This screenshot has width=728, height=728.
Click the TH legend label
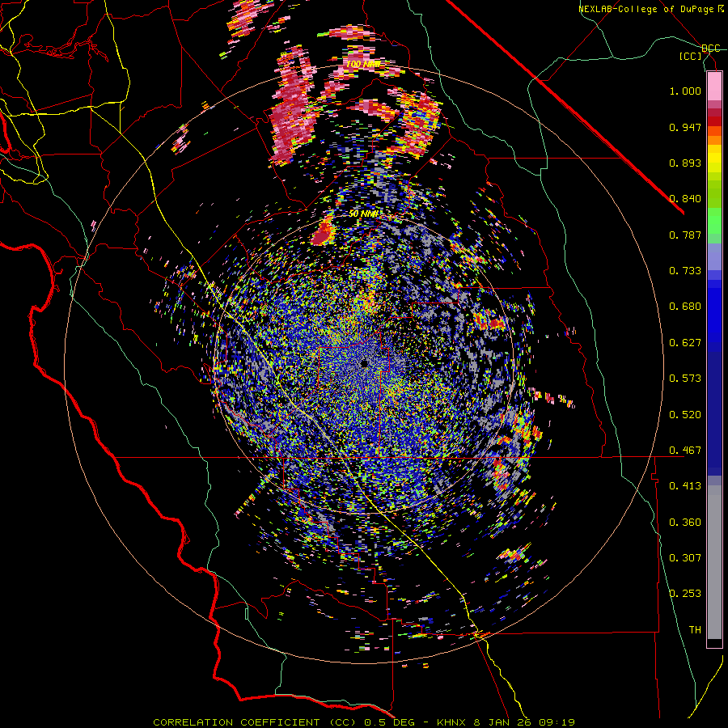[x=695, y=630]
